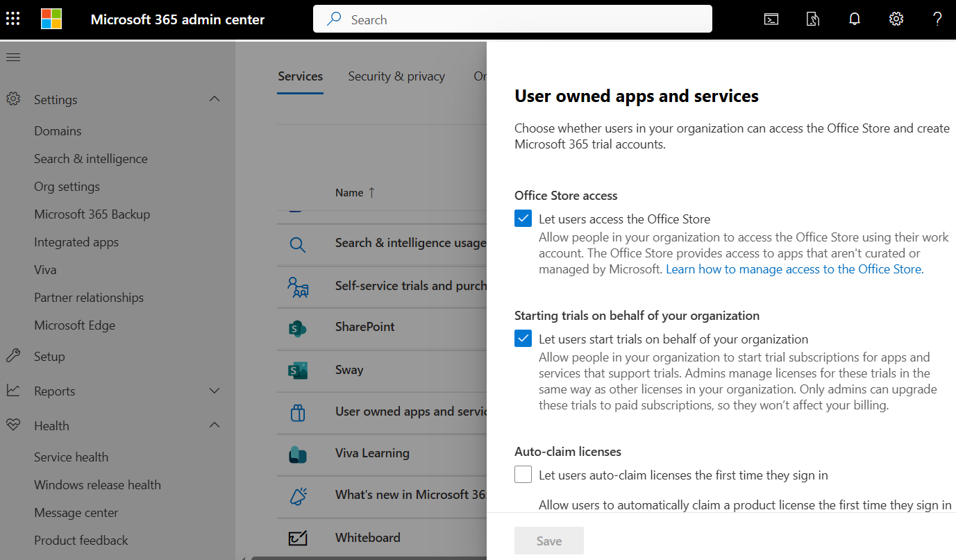Expand the Reports section chevron

click(215, 391)
